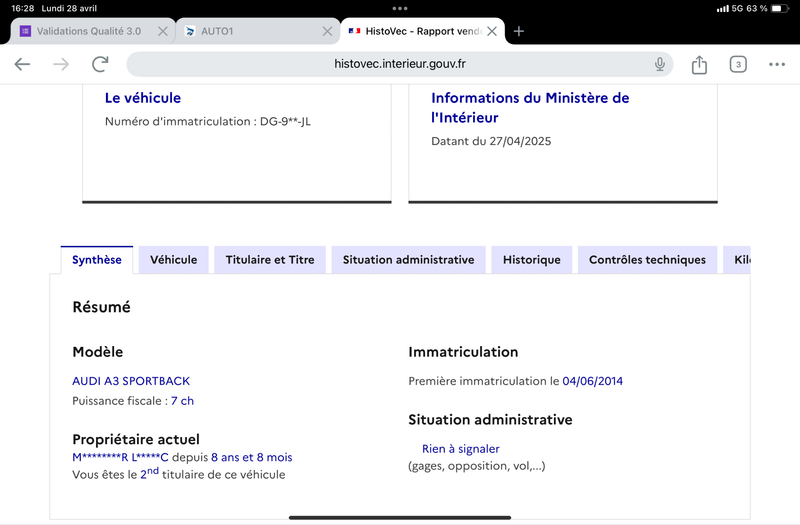This screenshot has height=525, width=800.
Task: Switch to Validations Qualité 3.0 tab
Action: tap(93, 31)
